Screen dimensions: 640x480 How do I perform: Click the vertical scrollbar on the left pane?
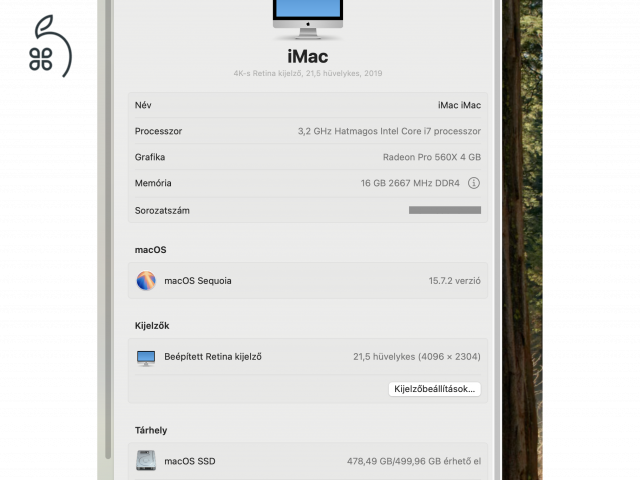tap(108, 229)
